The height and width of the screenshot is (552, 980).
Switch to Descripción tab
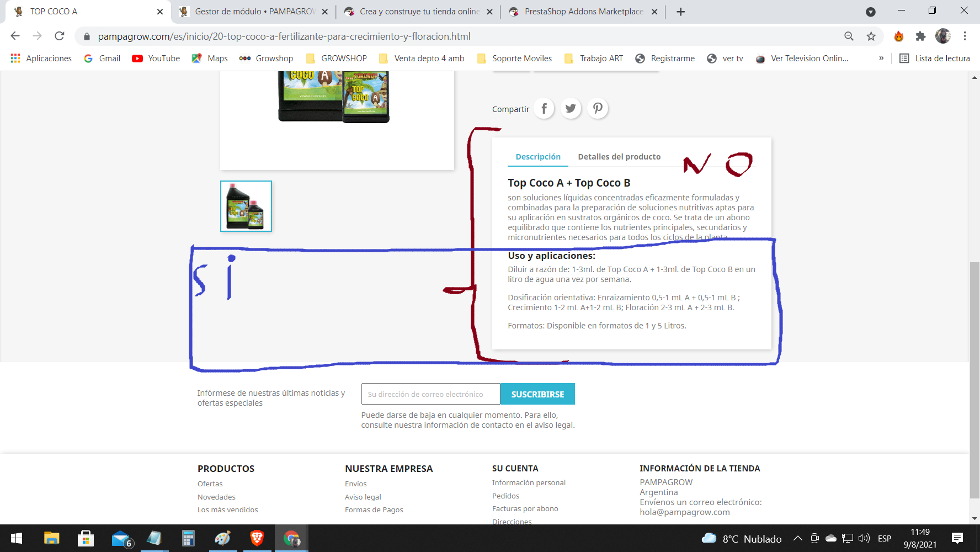pyautogui.click(x=538, y=157)
